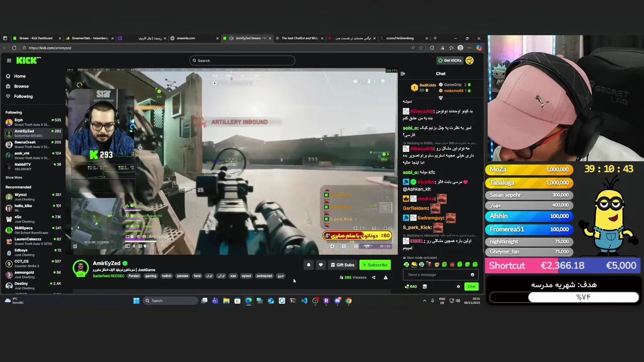This screenshot has width=644, height=362.
Task: Click the green Subscribe button
Action: [x=375, y=265]
